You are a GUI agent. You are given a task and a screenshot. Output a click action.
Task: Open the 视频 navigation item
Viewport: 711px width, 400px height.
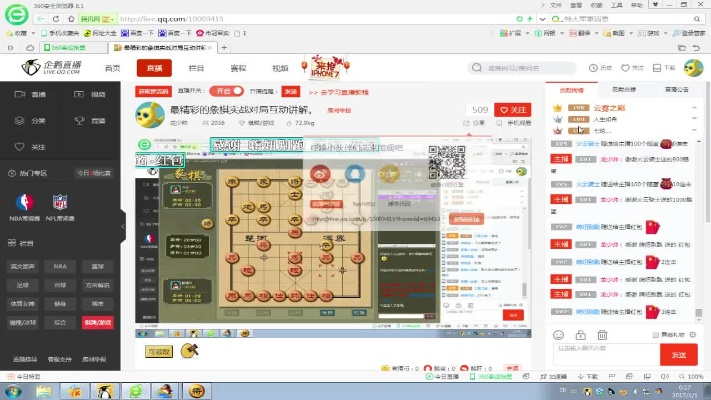point(280,68)
